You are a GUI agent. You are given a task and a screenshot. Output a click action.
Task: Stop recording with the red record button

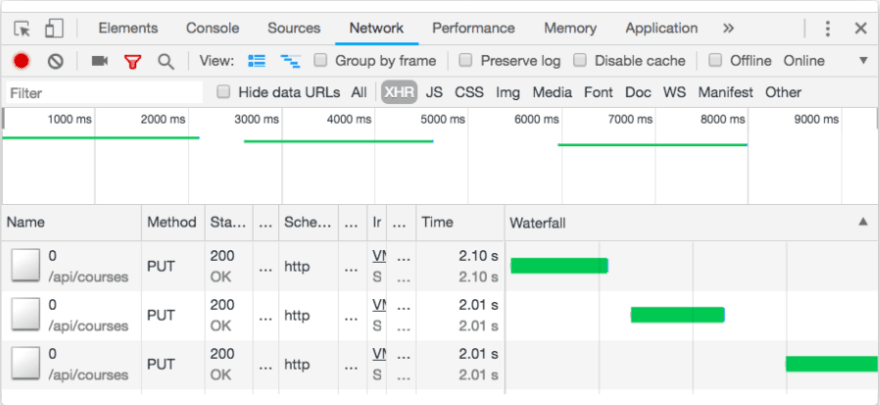coord(21,61)
